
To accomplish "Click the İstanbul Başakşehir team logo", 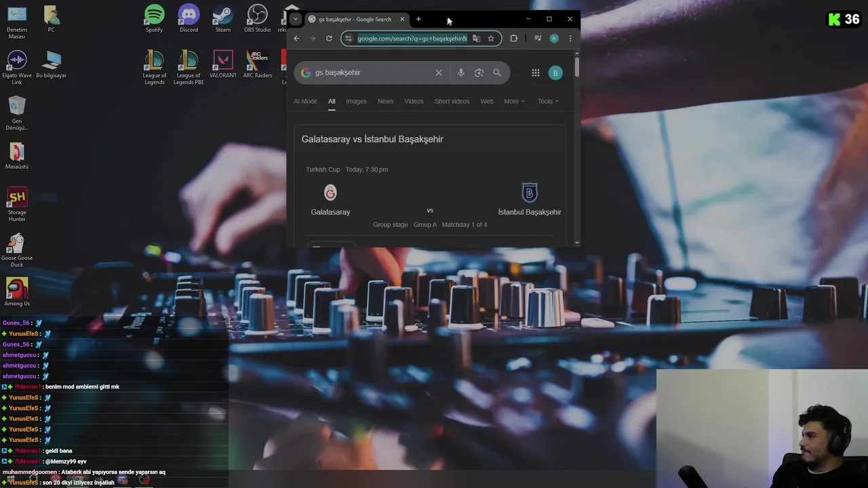I will [530, 192].
